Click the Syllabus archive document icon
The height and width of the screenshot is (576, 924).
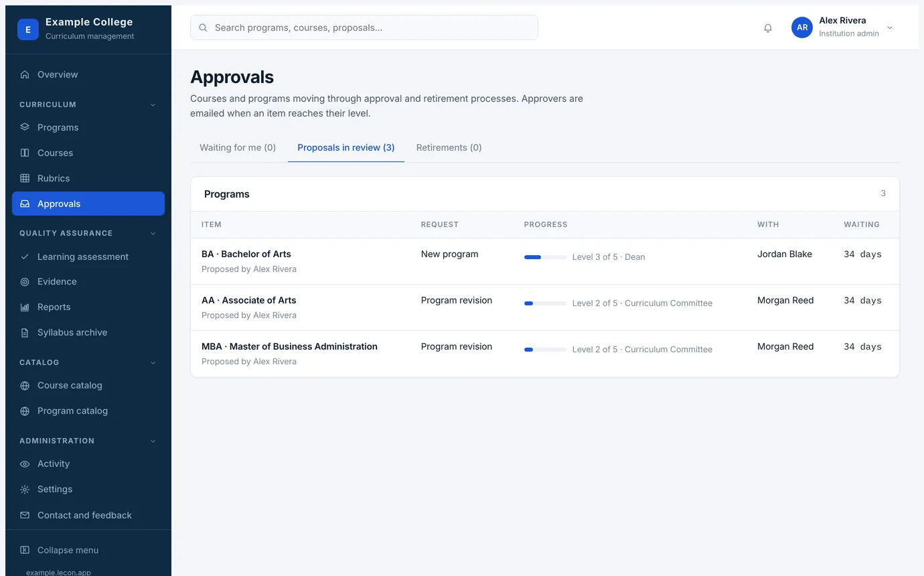pyautogui.click(x=25, y=333)
